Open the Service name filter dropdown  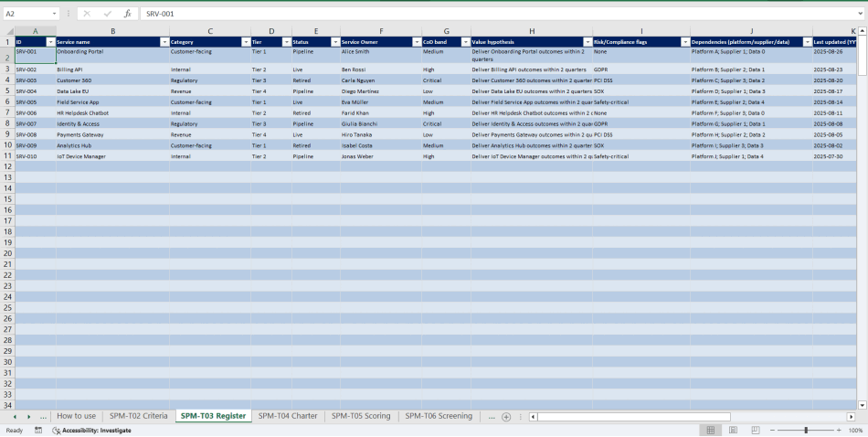[x=164, y=42]
